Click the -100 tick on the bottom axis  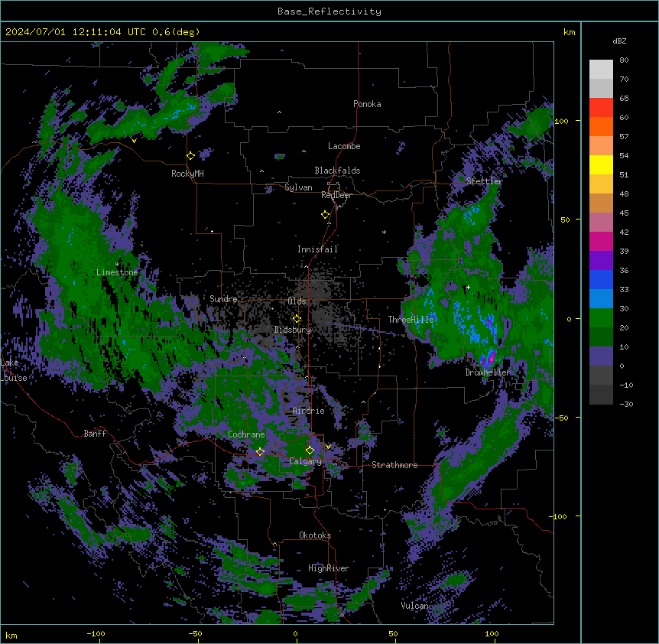[x=96, y=633]
